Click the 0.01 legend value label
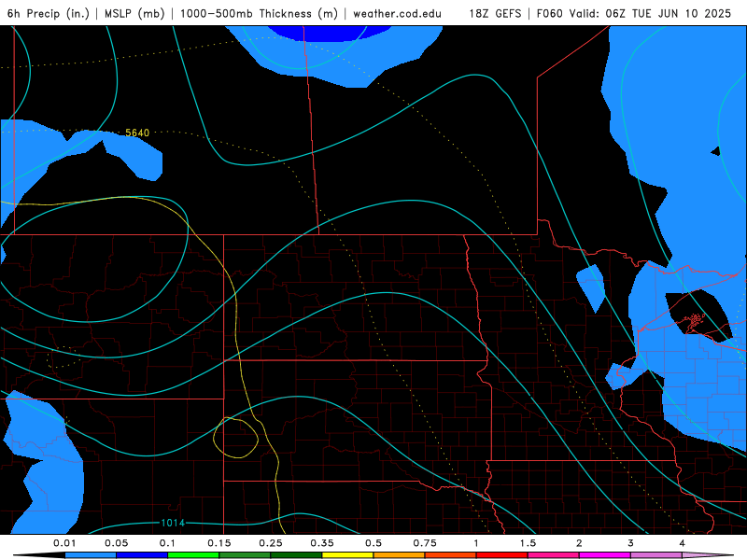747x560 pixels. 64,543
